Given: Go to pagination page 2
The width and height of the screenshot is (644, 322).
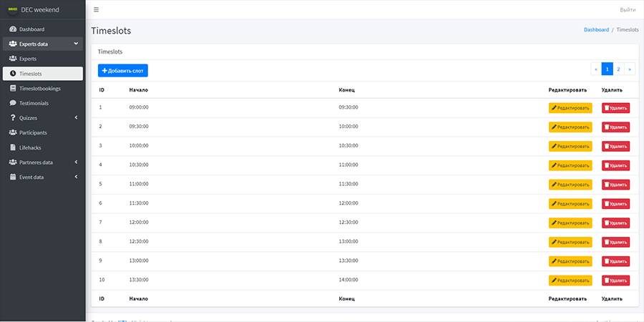Looking at the screenshot, I should (618, 69).
